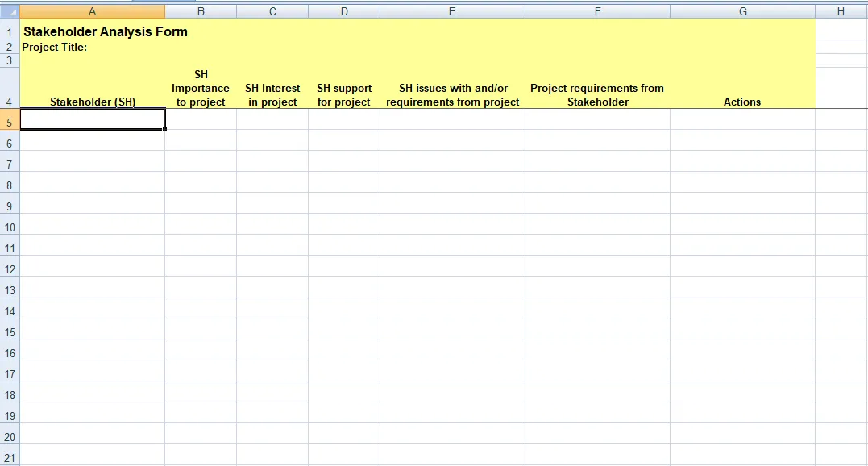Image resolution: width=868 pixels, height=466 pixels.
Task: Select column F header
Action: 597,11
